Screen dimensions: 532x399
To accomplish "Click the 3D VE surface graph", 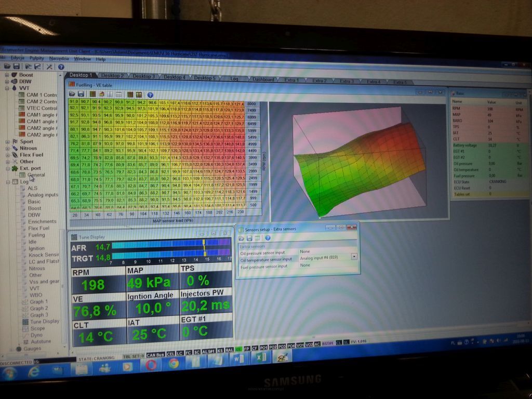I will (358, 156).
